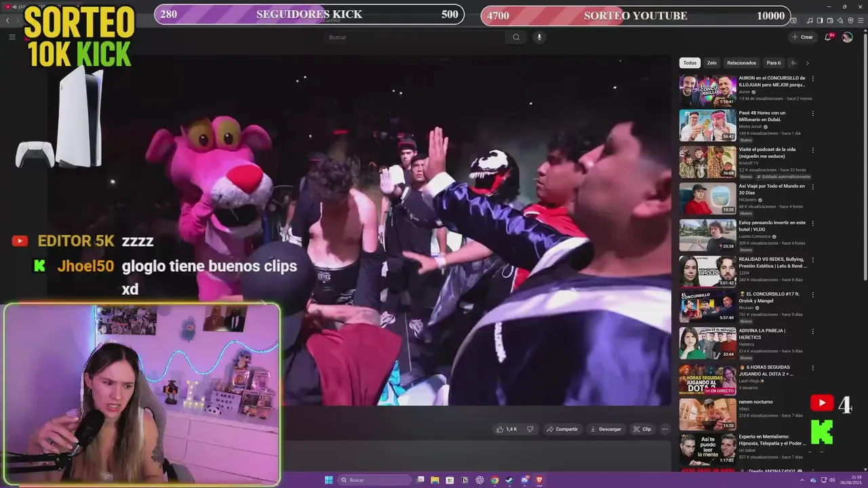Toggle the browser sidebar panel icon
This screenshot has height=488, width=868.
pyautogui.click(x=820, y=20)
